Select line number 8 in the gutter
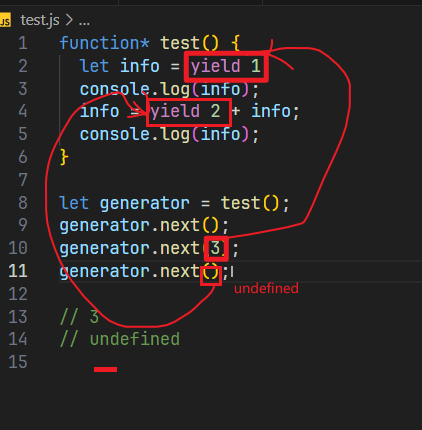422x430 pixels. [23, 203]
